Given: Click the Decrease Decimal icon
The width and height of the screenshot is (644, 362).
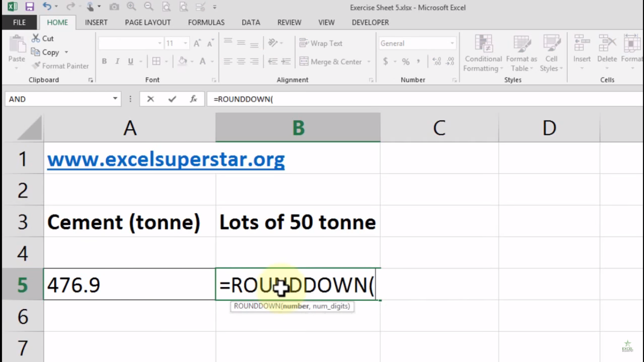Looking at the screenshot, I should 450,61.
